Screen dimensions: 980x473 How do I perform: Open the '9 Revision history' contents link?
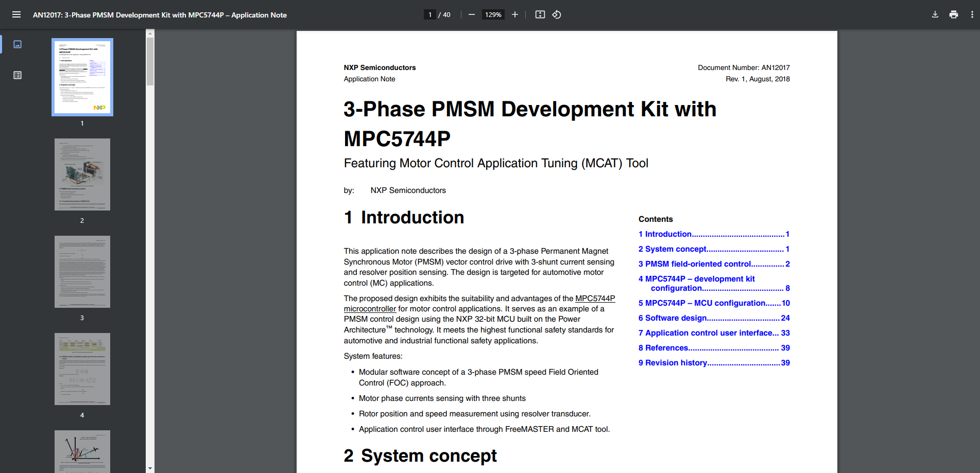(x=714, y=362)
